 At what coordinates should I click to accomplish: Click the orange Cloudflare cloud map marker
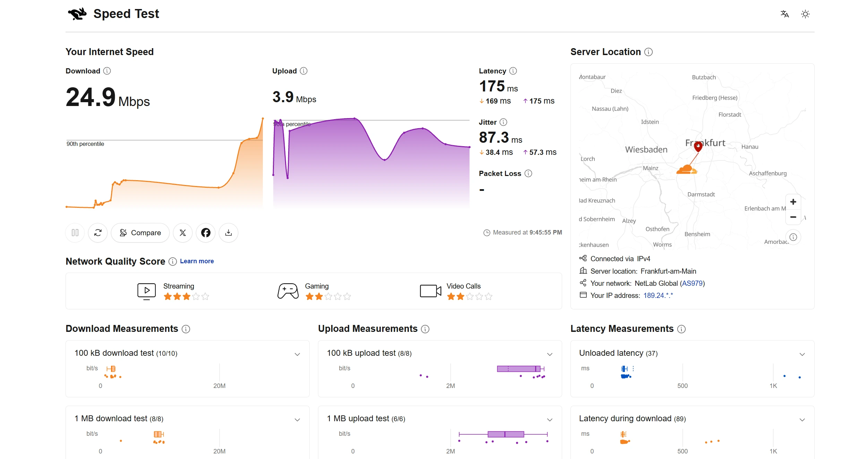[687, 170]
